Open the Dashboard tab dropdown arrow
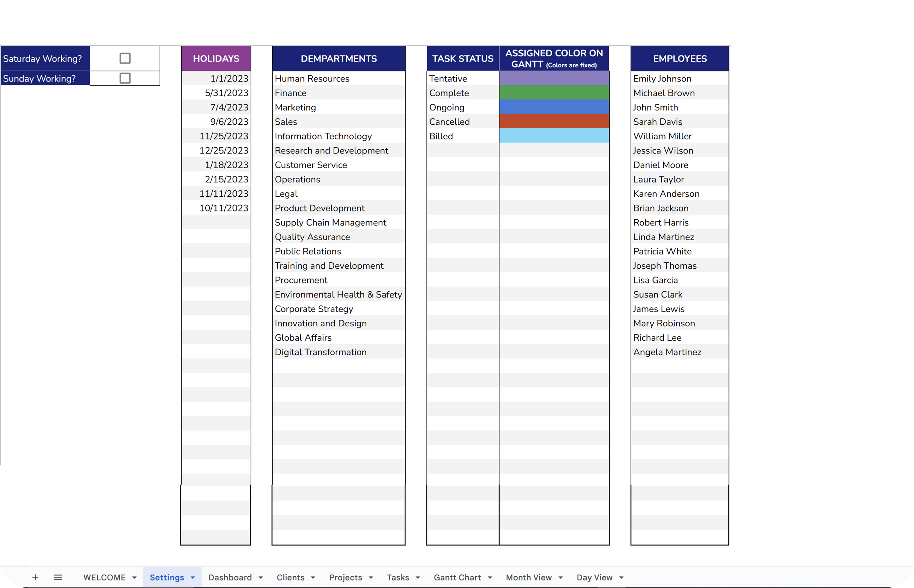The height and width of the screenshot is (588, 914). pyautogui.click(x=260, y=577)
